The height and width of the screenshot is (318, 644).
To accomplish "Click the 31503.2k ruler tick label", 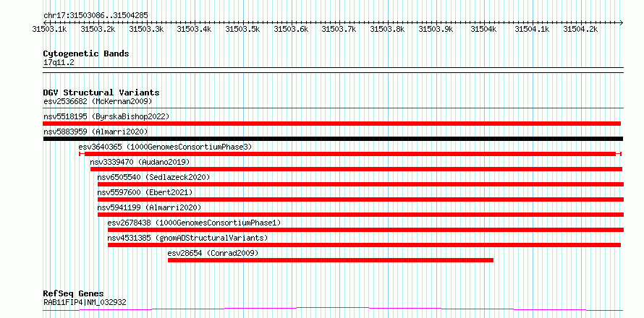I will [98, 29].
